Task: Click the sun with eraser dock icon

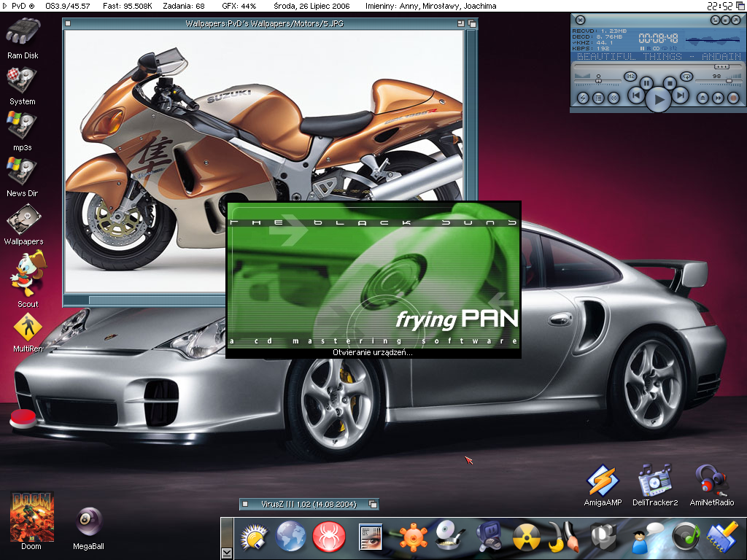Action: [255, 537]
